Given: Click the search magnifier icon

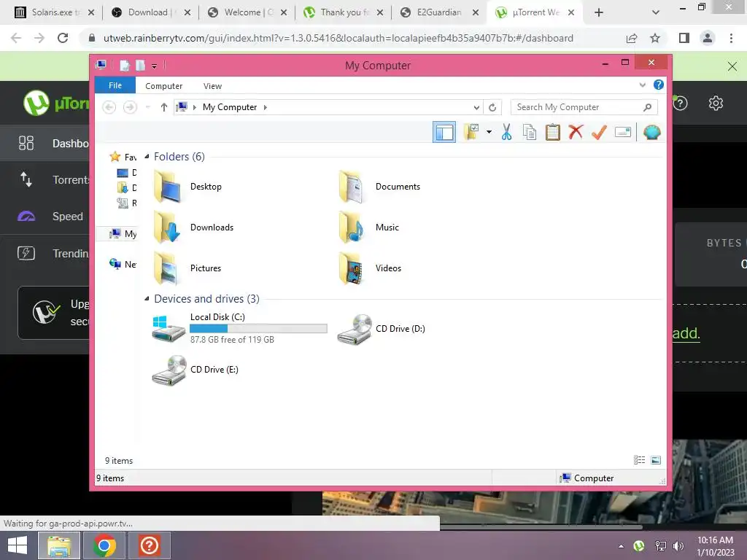Looking at the screenshot, I should click(648, 107).
